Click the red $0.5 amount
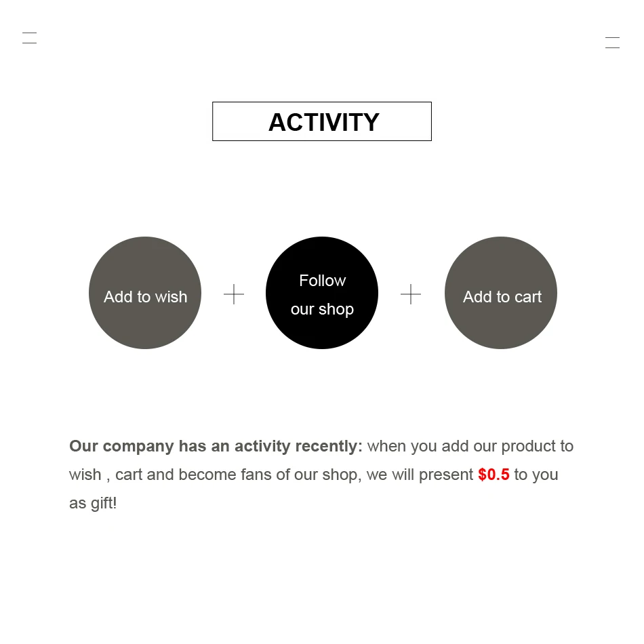 click(494, 475)
